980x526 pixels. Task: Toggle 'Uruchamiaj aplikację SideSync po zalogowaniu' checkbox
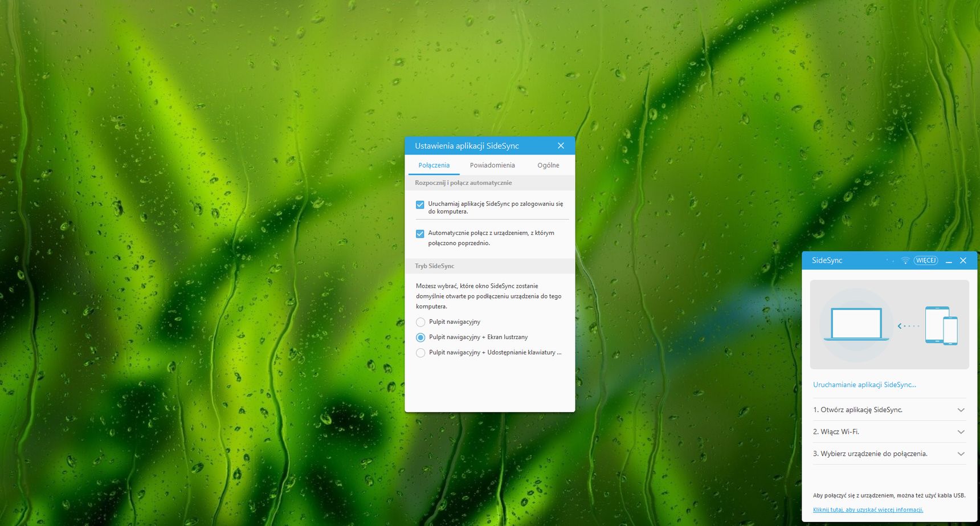(420, 205)
